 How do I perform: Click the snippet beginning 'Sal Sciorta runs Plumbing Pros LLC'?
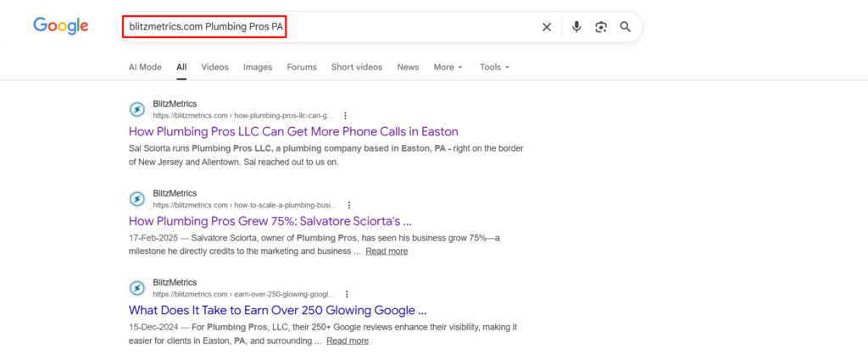[326, 156]
